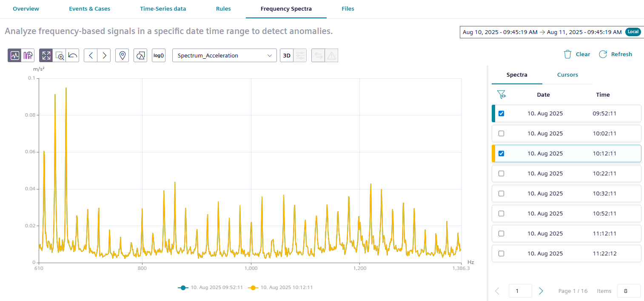Switch to the waterfall chart view icon

click(28, 55)
